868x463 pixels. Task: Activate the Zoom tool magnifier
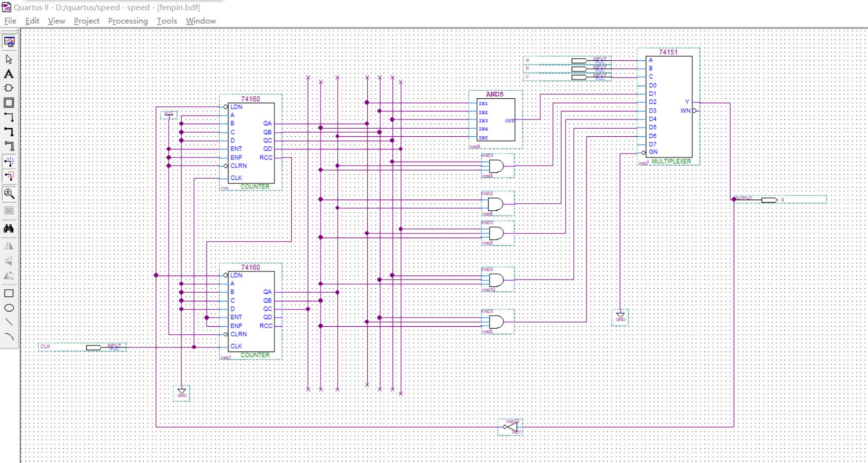pyautogui.click(x=9, y=194)
